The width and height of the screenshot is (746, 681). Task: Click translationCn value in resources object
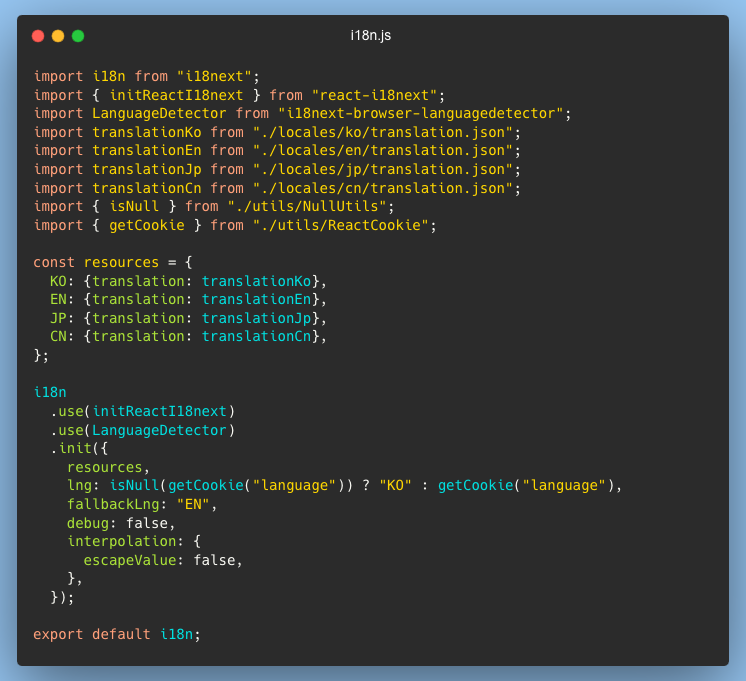tap(256, 337)
